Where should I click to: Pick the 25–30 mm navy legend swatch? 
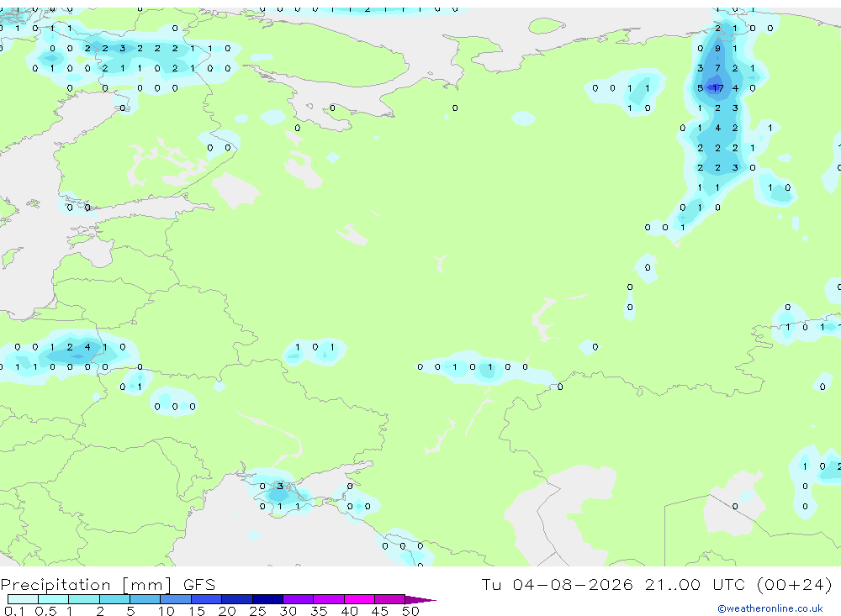tap(267, 599)
